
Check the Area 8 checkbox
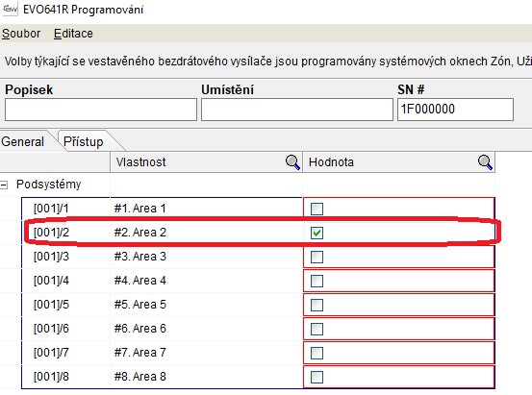[317, 377]
